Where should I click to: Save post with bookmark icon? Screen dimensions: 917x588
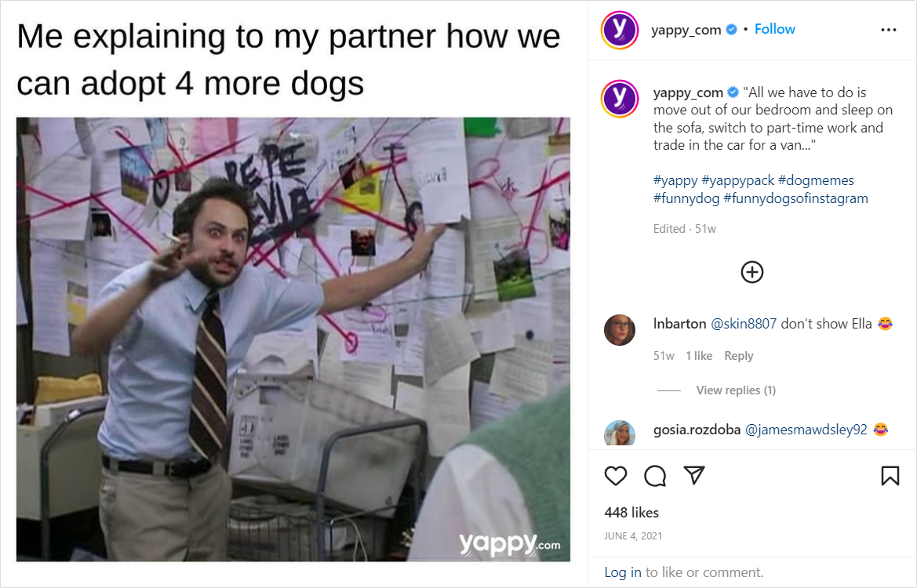tap(890, 476)
